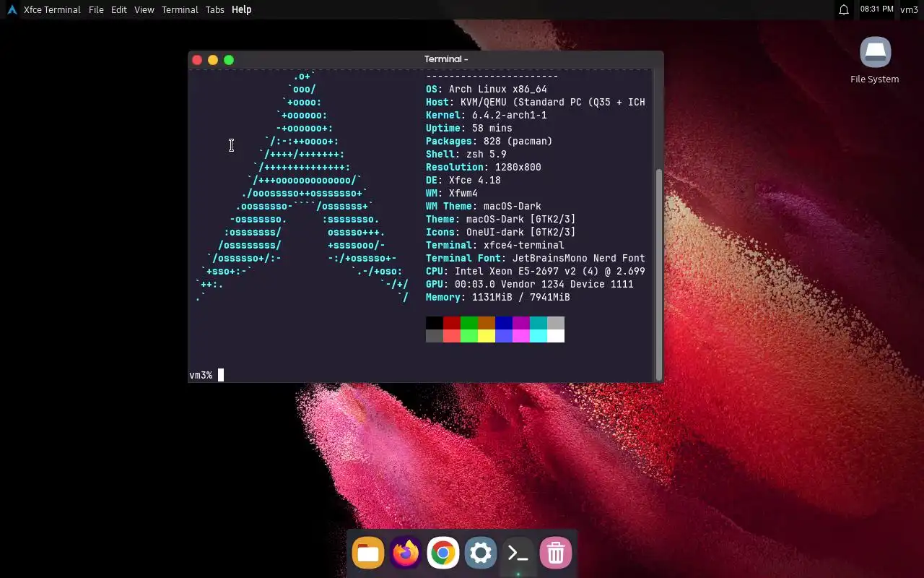Click the "WM Theme: macOS-Dark" line
924x578 pixels.
[x=484, y=207]
